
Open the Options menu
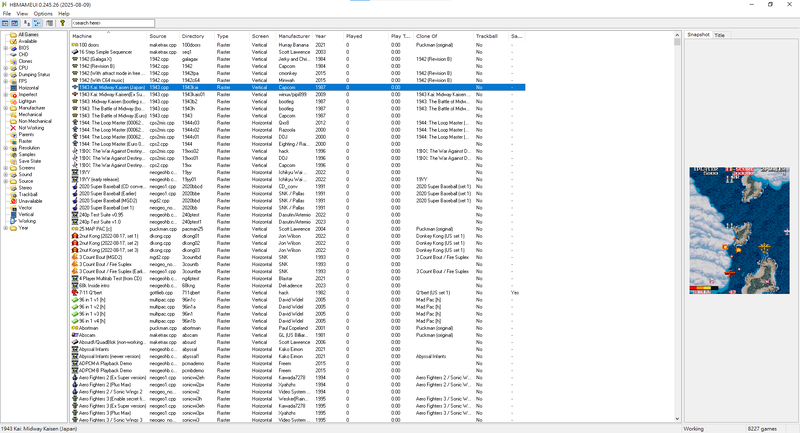43,14
